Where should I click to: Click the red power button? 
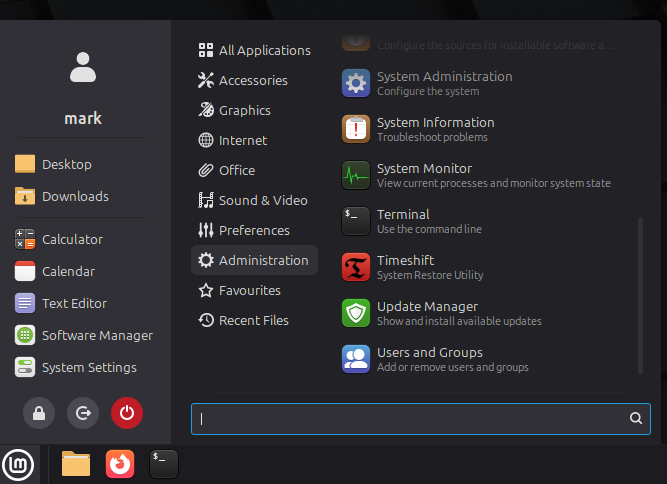click(127, 413)
